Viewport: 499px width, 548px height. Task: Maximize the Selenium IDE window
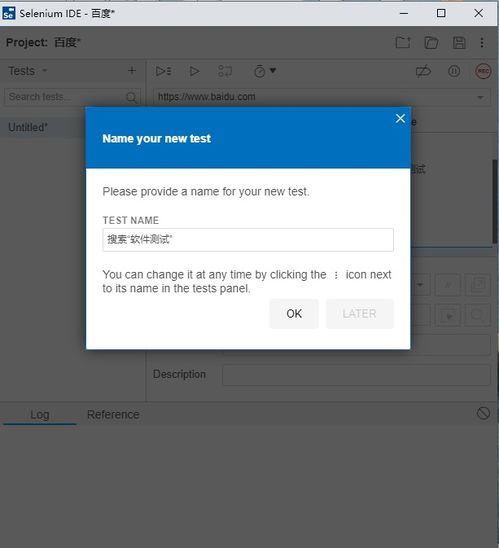coord(441,13)
